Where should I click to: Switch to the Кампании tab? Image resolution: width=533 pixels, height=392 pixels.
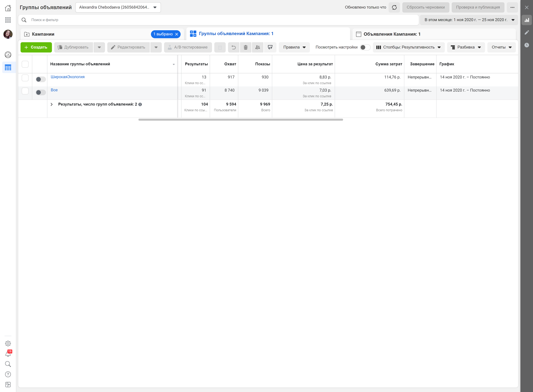(43, 34)
